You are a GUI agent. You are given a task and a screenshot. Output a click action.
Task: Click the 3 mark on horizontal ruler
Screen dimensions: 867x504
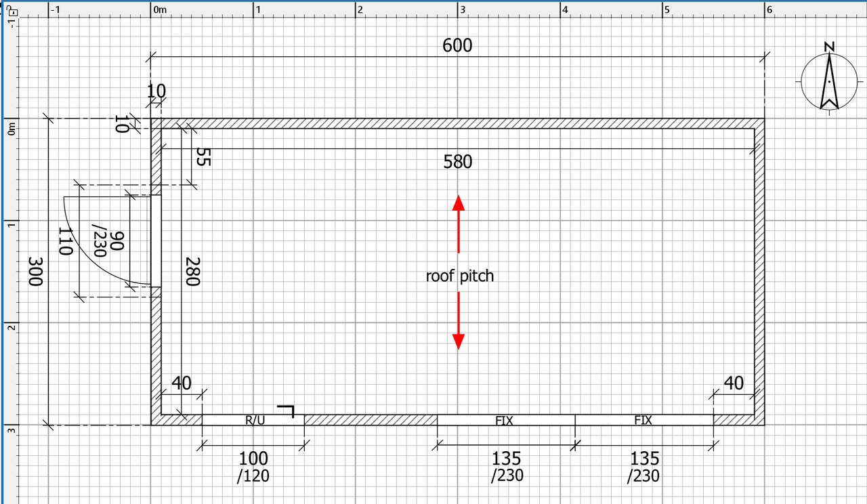pos(463,10)
